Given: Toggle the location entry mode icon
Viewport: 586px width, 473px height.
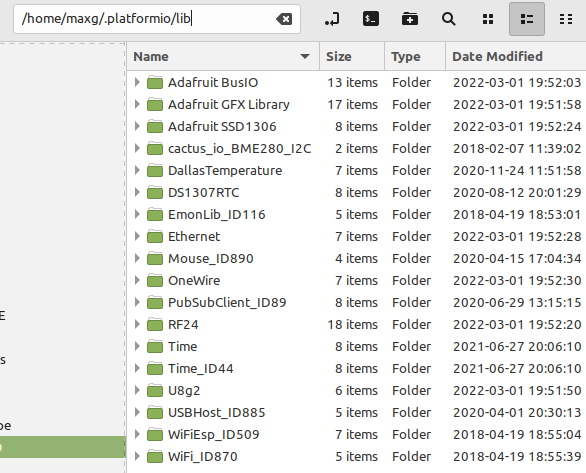Looking at the screenshot, I should click(x=332, y=19).
